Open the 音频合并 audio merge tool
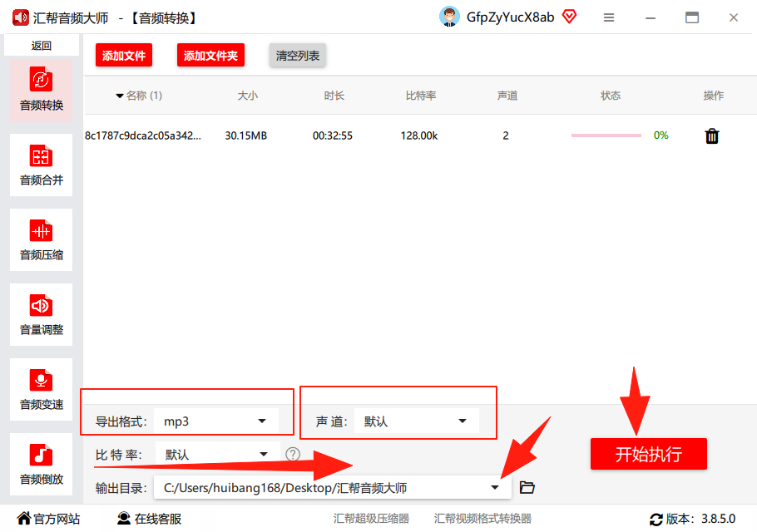 41,165
